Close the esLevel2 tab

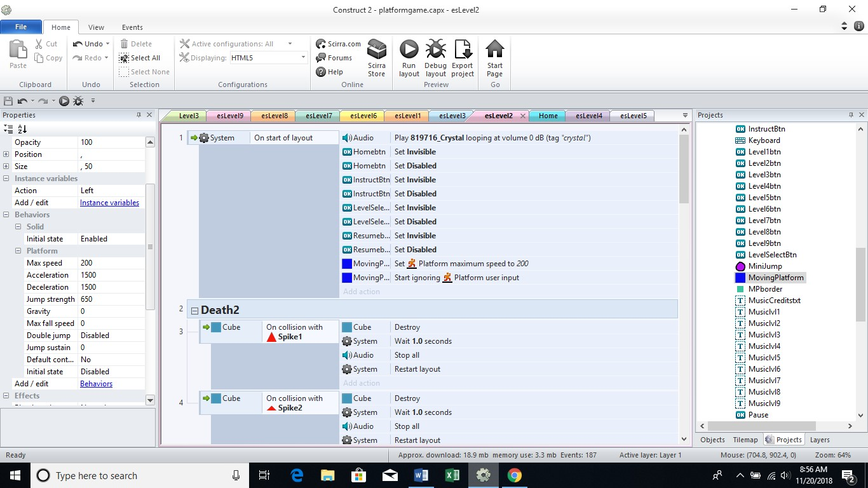pos(522,116)
